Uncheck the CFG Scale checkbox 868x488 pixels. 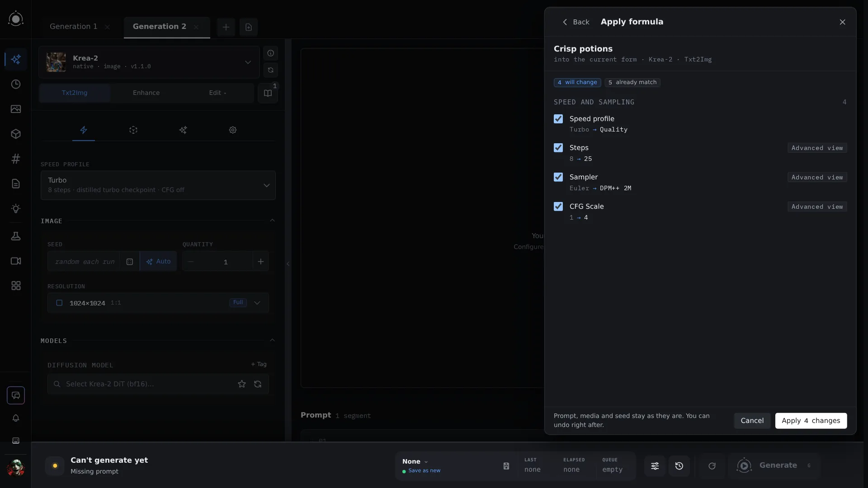tap(558, 206)
